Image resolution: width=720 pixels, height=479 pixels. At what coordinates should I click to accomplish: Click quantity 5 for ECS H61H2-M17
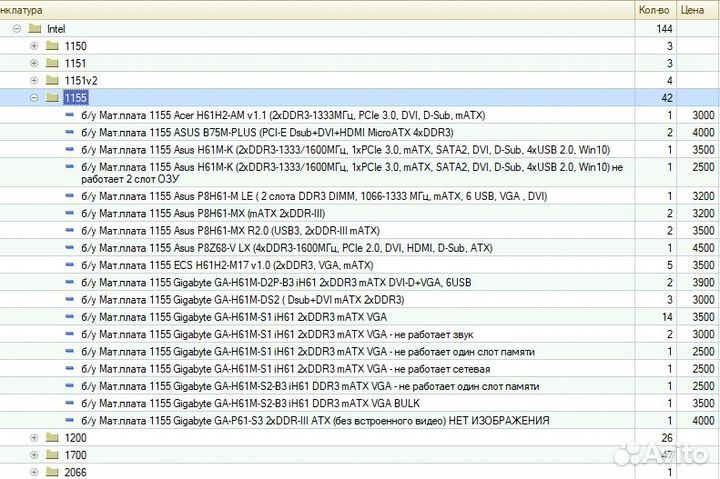(x=670, y=265)
